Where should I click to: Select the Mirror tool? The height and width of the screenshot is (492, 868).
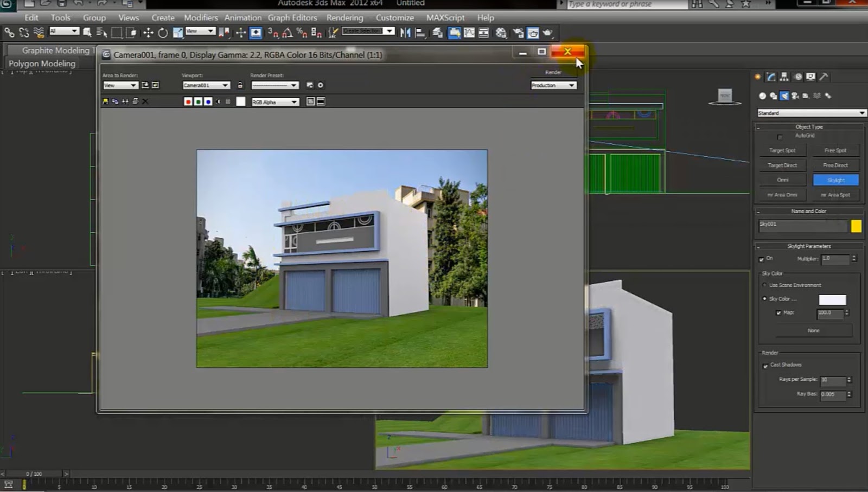pyautogui.click(x=406, y=32)
